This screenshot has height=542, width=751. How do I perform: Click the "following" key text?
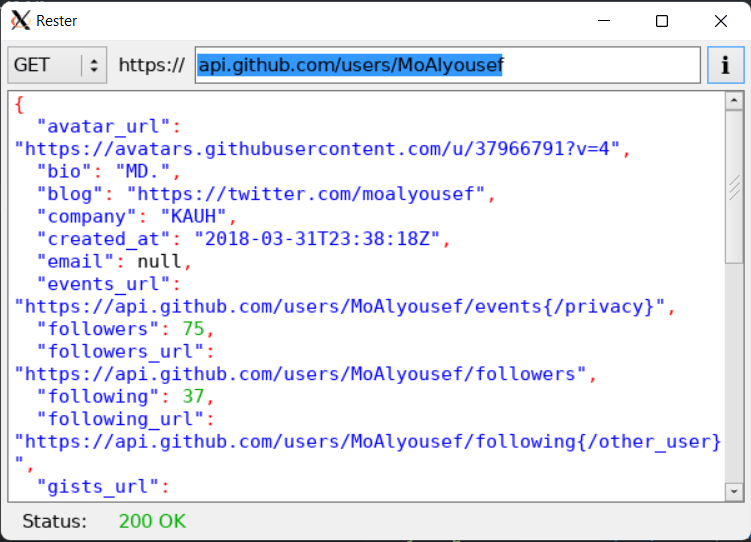pos(98,396)
